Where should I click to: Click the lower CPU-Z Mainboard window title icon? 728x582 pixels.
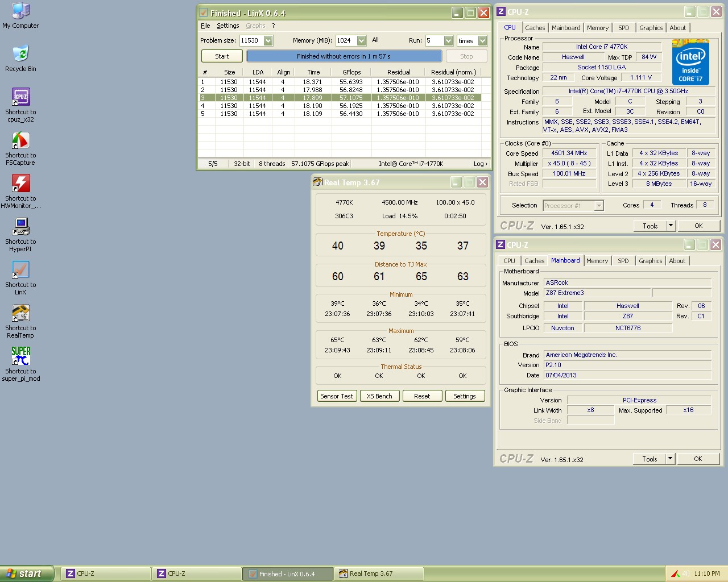(x=500, y=244)
